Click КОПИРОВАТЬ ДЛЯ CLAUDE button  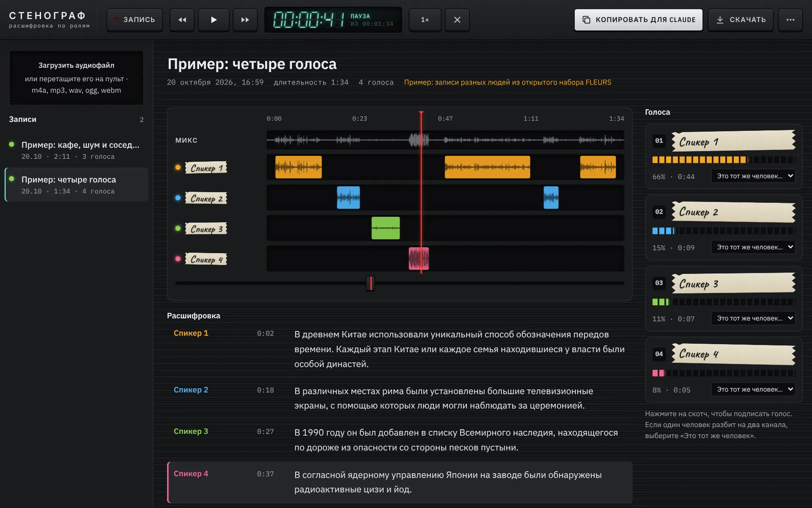tap(638, 20)
